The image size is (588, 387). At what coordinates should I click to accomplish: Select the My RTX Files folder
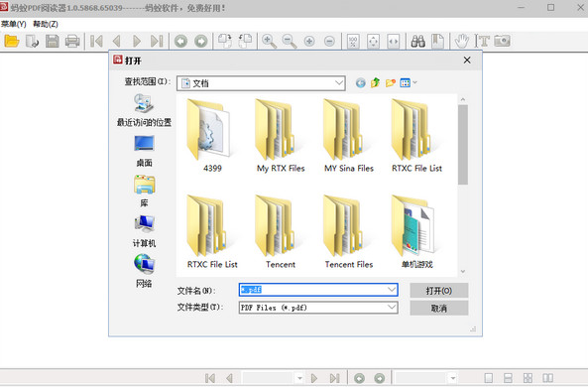281,136
